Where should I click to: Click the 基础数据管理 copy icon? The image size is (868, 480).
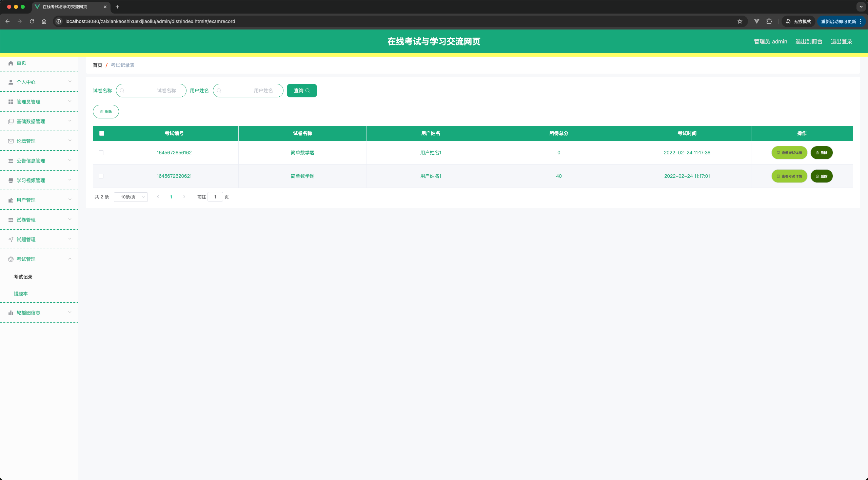coord(11,121)
